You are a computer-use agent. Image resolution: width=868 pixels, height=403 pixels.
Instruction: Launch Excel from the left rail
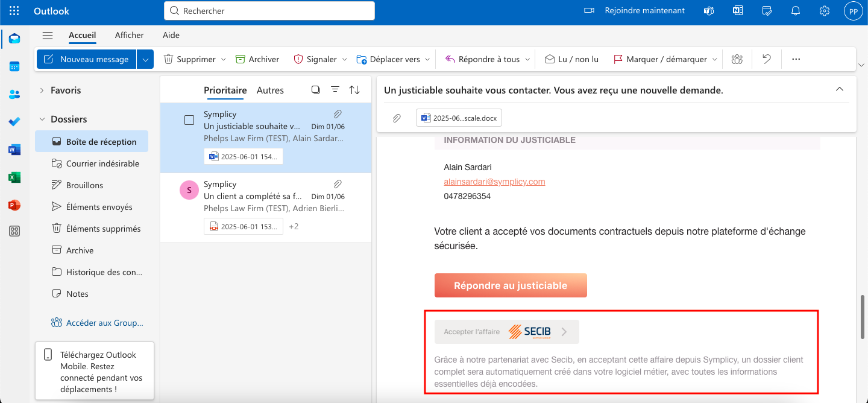pos(14,177)
